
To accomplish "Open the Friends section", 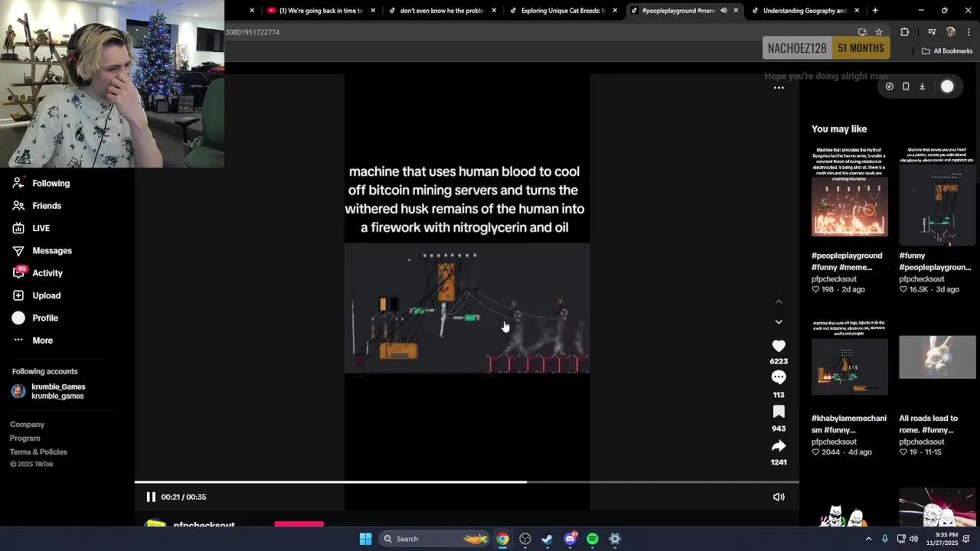I will point(37,206).
